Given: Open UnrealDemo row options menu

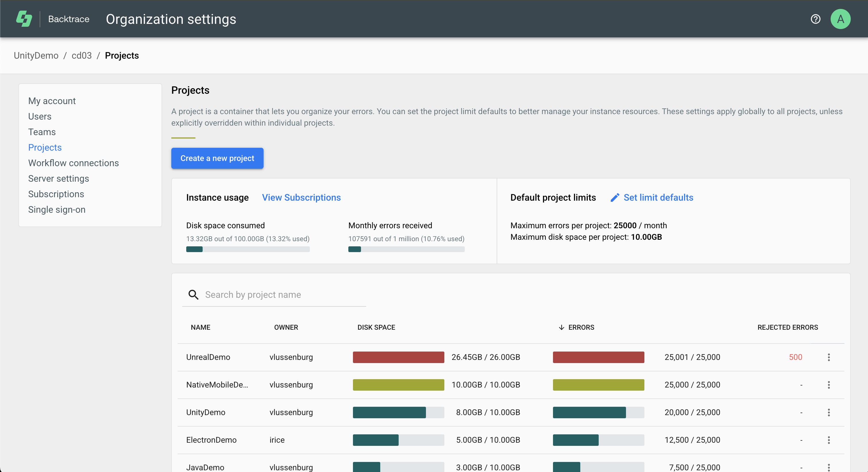Looking at the screenshot, I should click(829, 357).
